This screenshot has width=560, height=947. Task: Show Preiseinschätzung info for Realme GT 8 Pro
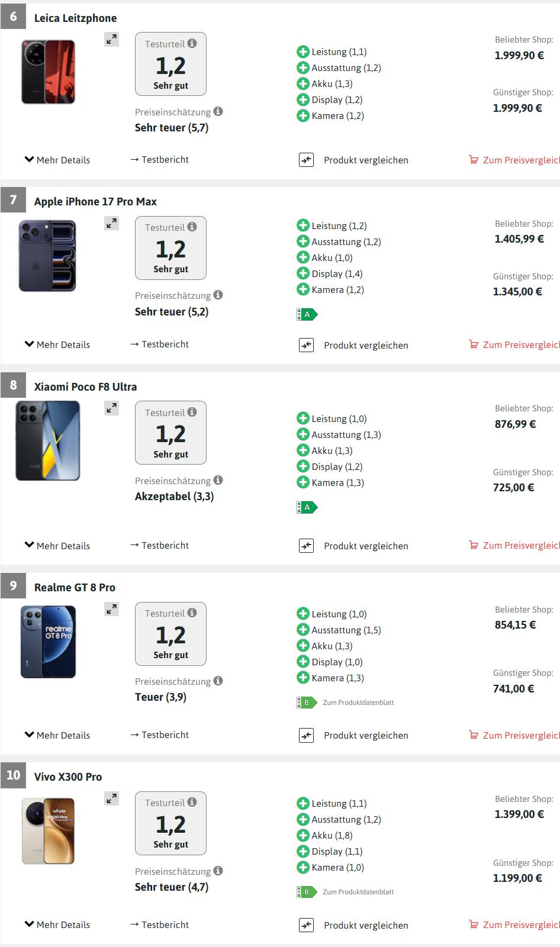(x=218, y=681)
